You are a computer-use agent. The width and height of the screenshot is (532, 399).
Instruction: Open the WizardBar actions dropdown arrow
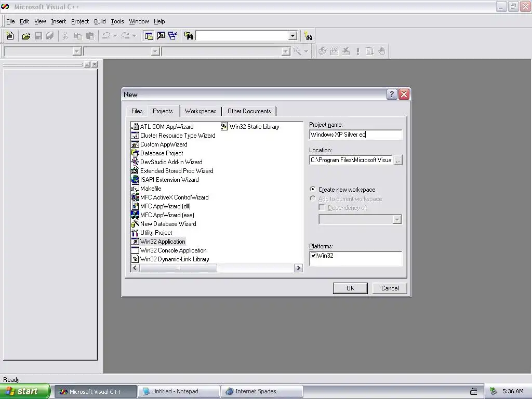[306, 51]
